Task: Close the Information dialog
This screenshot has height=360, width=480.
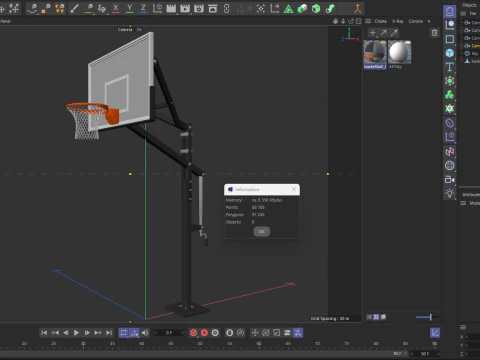Action: (294, 189)
